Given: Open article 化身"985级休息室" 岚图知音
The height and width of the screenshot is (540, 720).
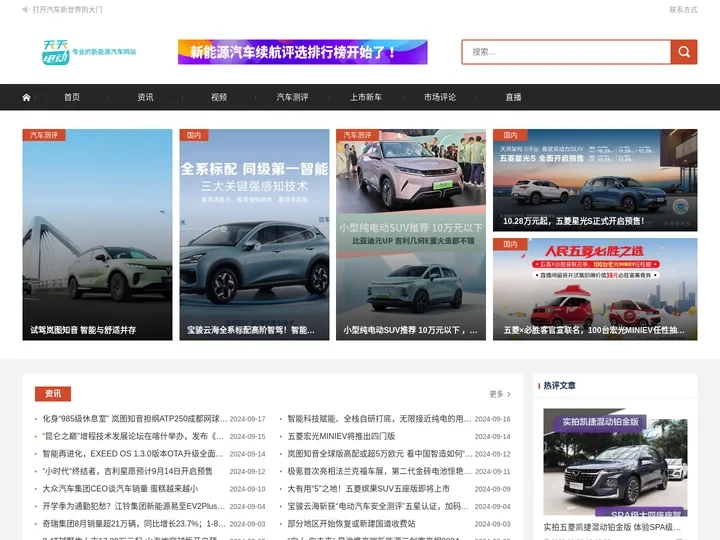Looking at the screenshot, I should click(135, 419).
